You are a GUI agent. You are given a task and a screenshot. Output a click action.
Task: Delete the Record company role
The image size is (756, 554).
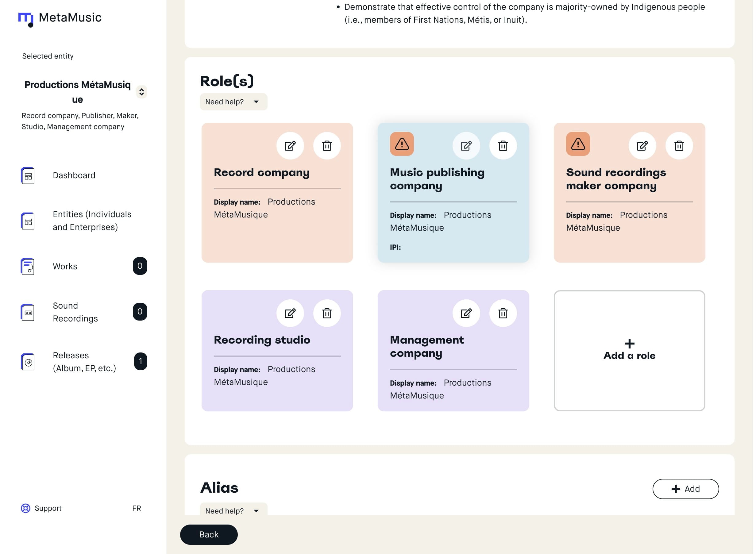[x=327, y=146]
